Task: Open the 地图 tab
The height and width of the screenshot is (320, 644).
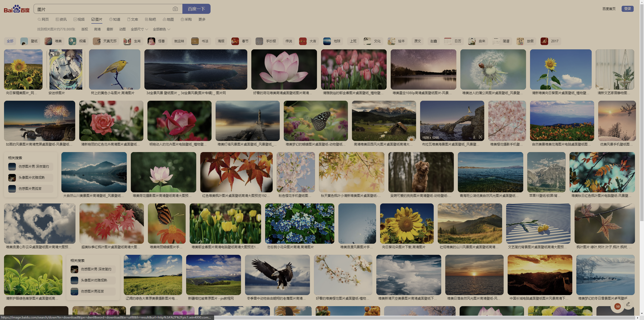Action: pos(168,19)
